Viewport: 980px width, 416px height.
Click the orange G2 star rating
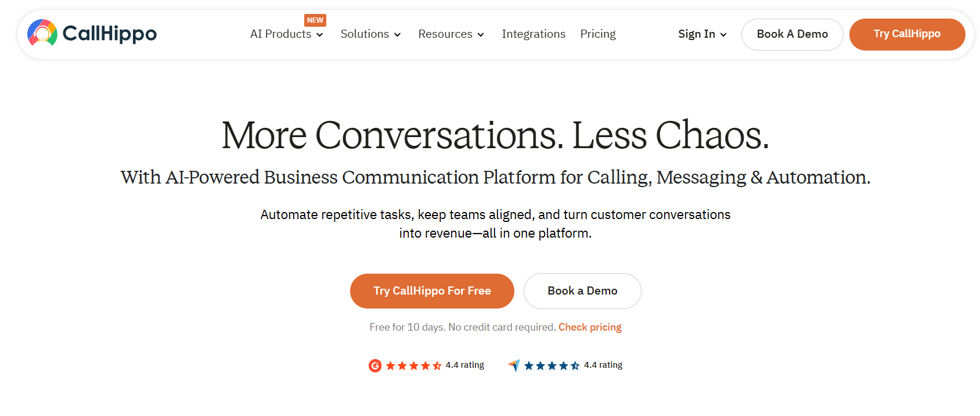click(413, 365)
